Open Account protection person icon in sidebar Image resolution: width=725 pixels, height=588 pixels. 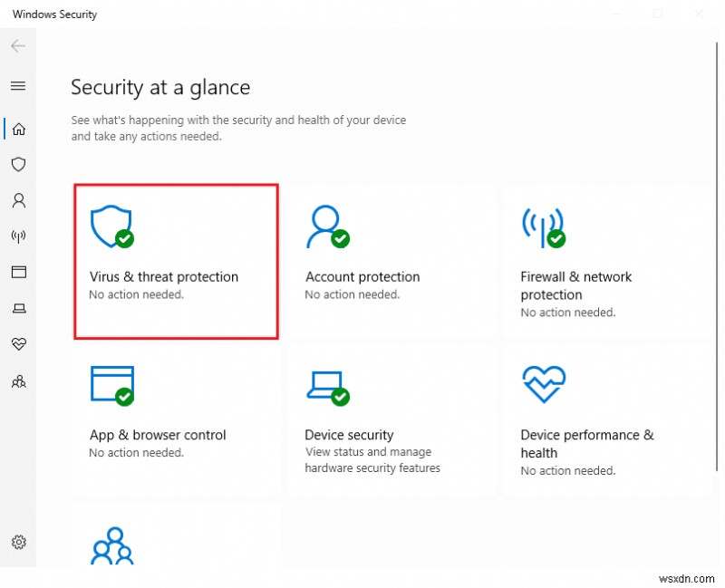(x=18, y=200)
